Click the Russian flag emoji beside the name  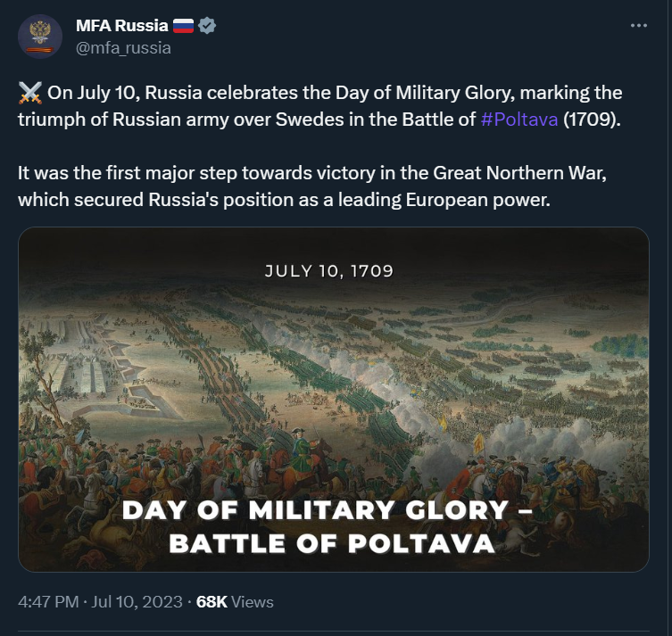coord(183,26)
